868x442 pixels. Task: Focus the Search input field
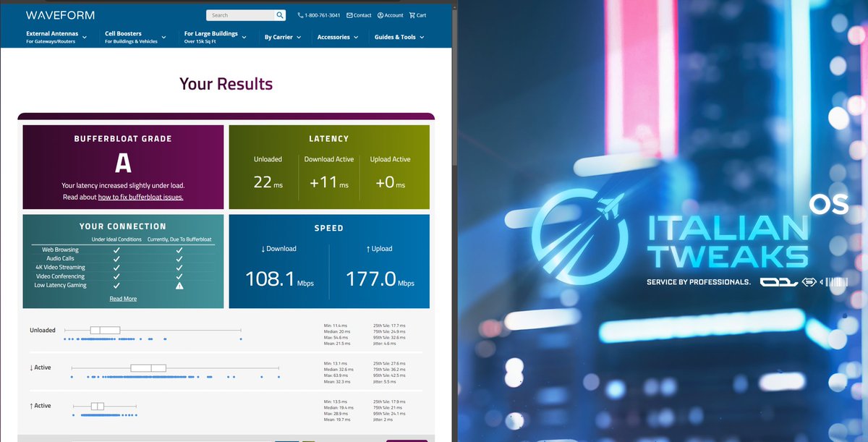tap(240, 15)
